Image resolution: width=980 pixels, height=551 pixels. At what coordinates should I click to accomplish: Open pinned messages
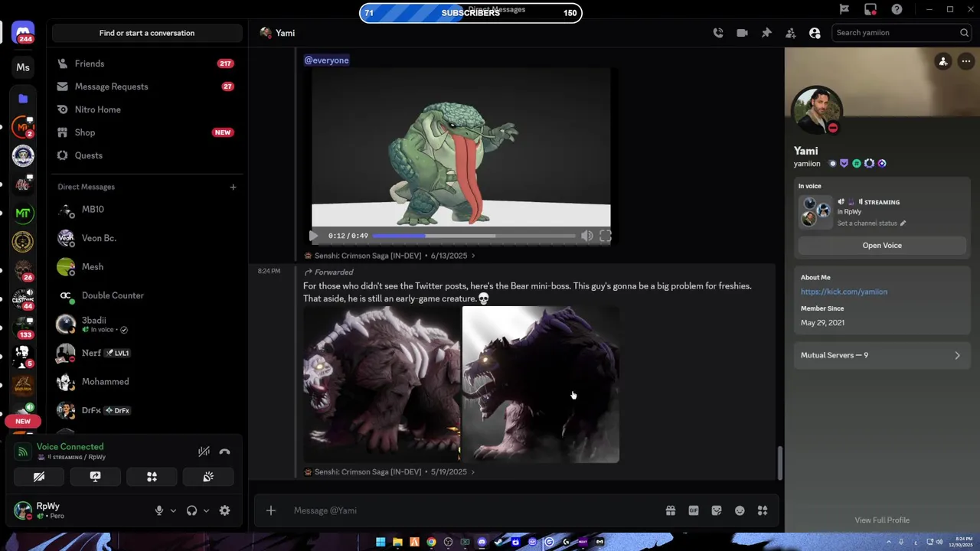pyautogui.click(x=766, y=33)
